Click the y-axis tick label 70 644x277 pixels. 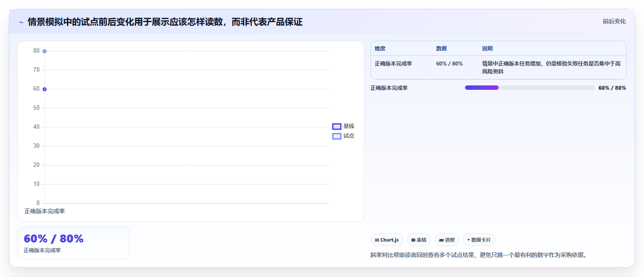(36, 70)
